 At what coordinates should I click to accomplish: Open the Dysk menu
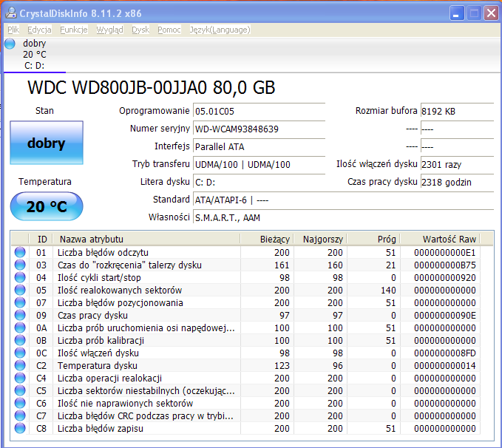[140, 30]
